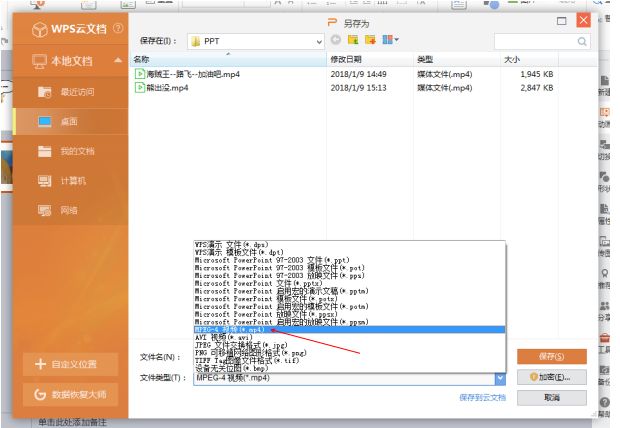Collapse the 本地文档 section arrow
Screen dimensions: 620x428
[117, 60]
